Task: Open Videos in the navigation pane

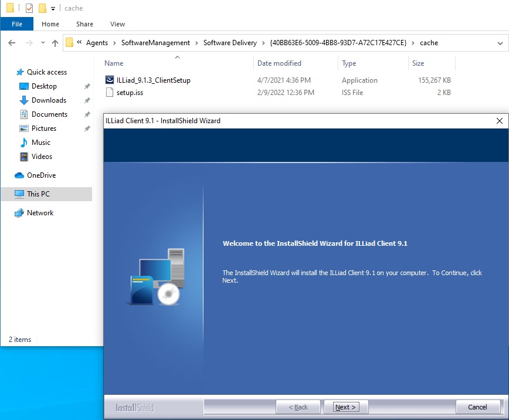Action: click(x=42, y=157)
